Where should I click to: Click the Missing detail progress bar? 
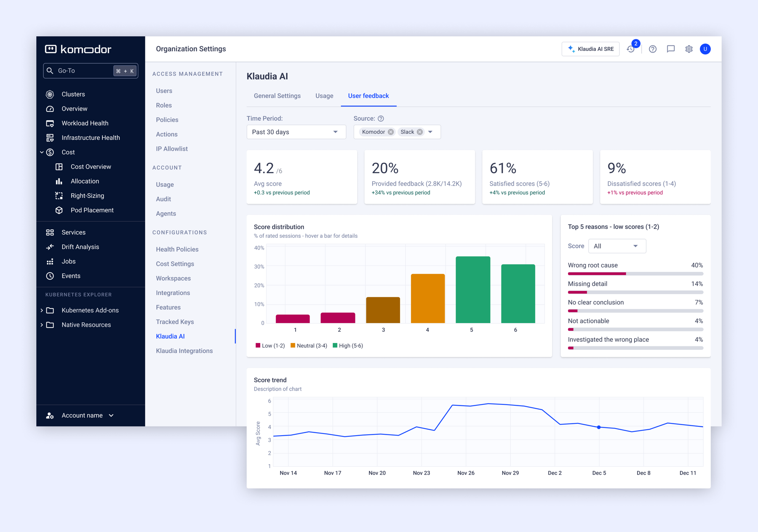(x=635, y=293)
